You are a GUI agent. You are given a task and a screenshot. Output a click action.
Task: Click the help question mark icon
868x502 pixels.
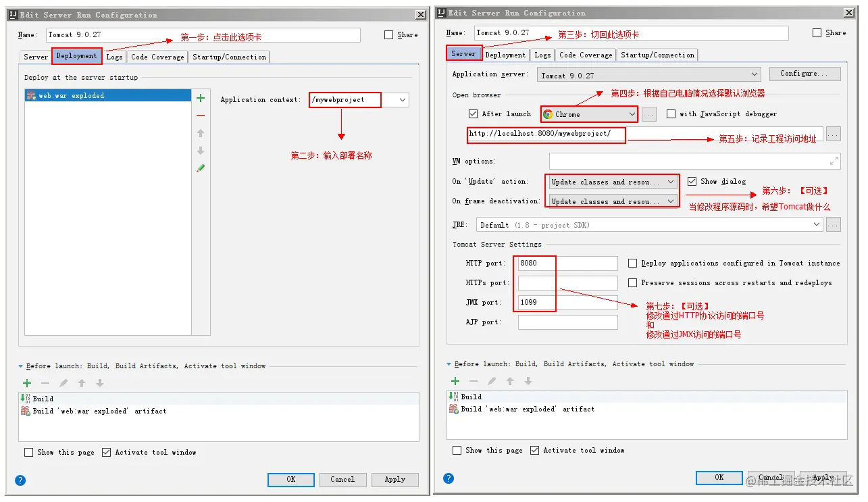tap(20, 480)
